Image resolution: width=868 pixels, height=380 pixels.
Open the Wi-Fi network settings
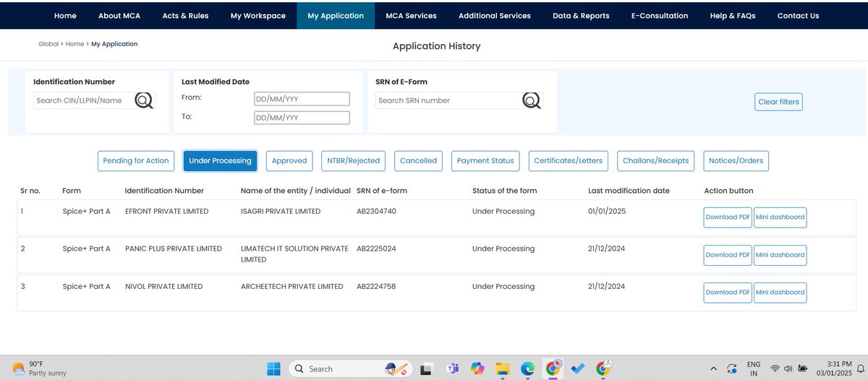pos(775,368)
